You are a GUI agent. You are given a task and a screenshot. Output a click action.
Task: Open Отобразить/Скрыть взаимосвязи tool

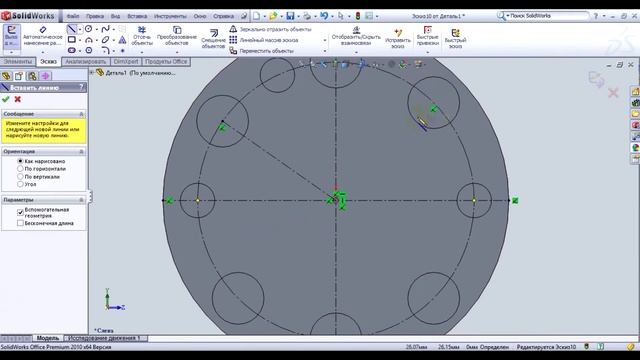pos(356,36)
